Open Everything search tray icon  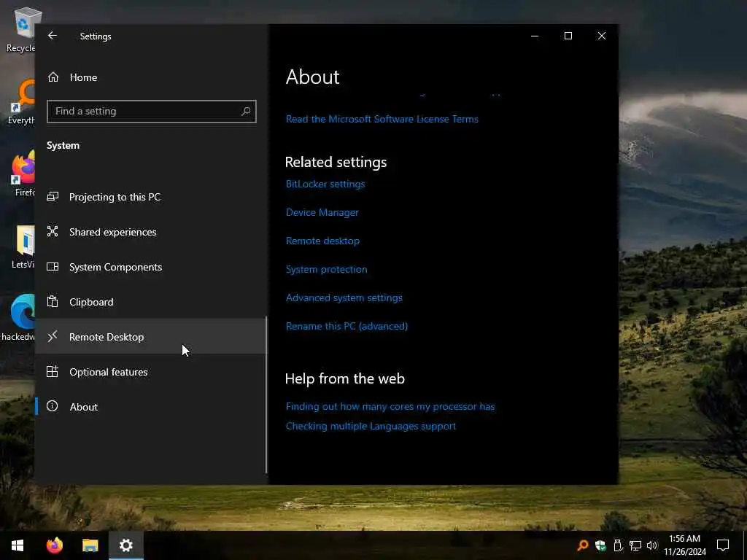(582, 545)
